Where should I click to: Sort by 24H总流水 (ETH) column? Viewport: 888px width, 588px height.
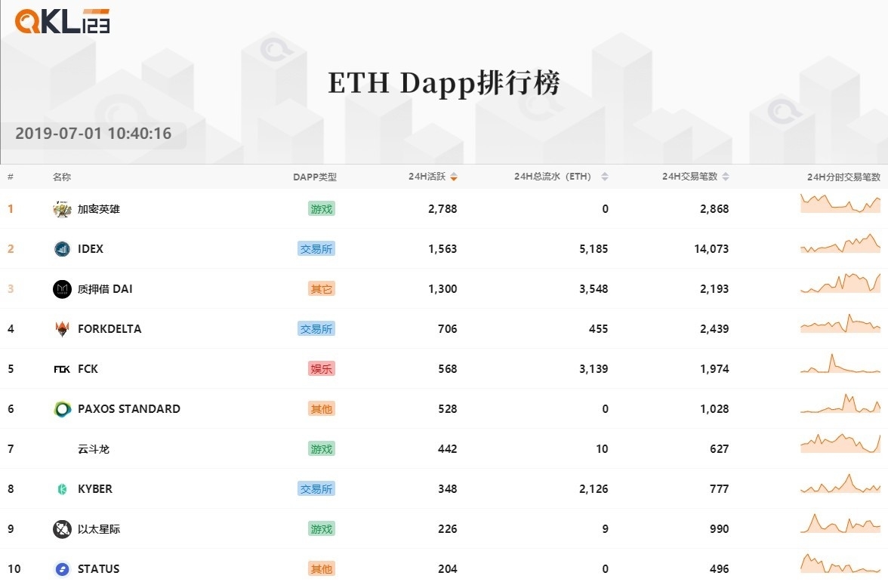[x=560, y=177]
